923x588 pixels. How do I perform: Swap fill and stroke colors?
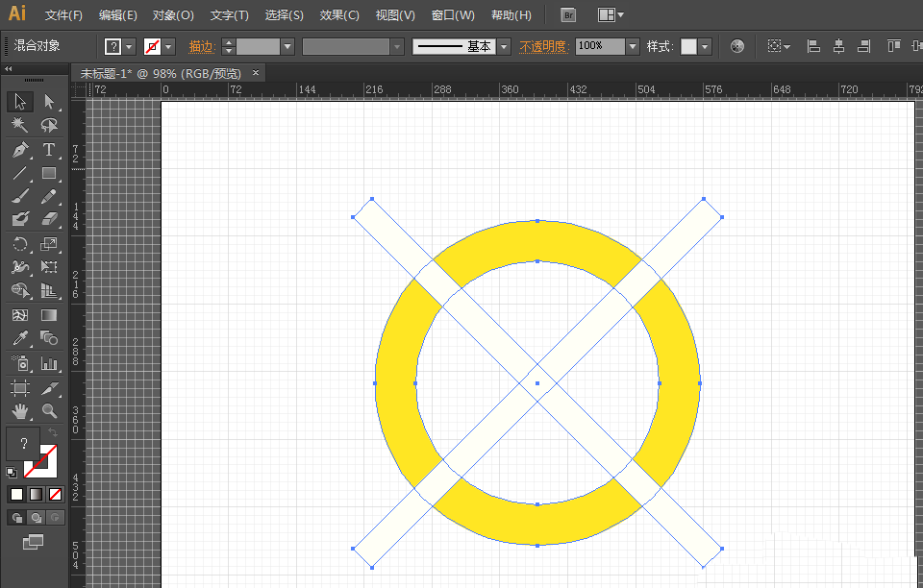click(53, 433)
